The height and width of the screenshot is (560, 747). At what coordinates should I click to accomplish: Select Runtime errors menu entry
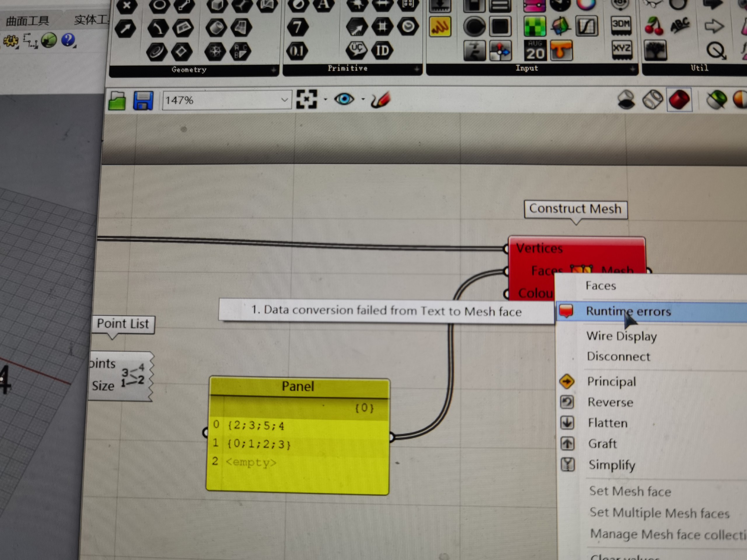pyautogui.click(x=628, y=311)
